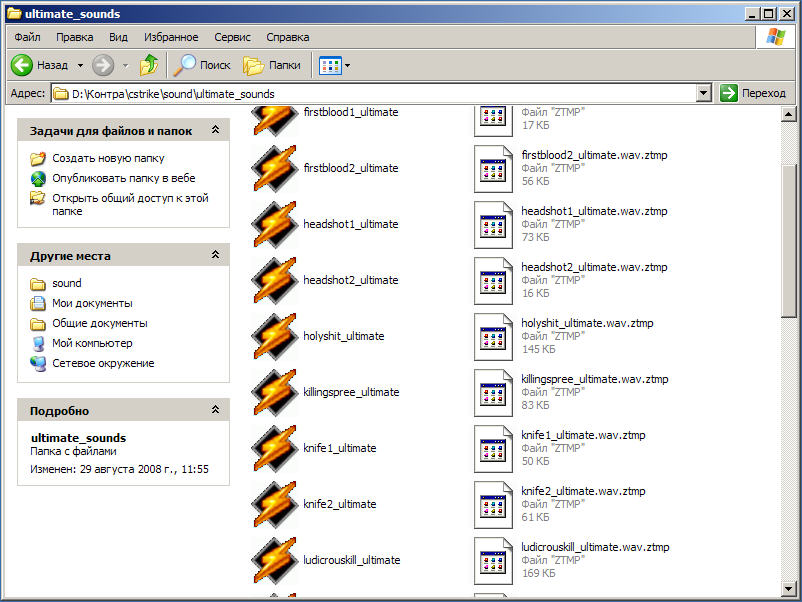
Task: Select ludicrouskill_ultimate.wav.ztmp file icon
Action: [x=493, y=561]
